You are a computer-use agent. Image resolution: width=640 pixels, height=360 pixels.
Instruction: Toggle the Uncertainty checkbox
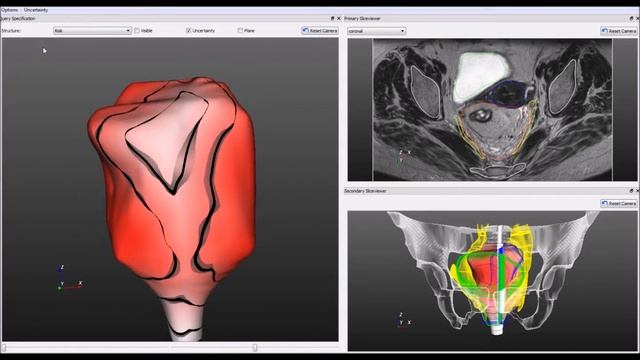click(189, 31)
